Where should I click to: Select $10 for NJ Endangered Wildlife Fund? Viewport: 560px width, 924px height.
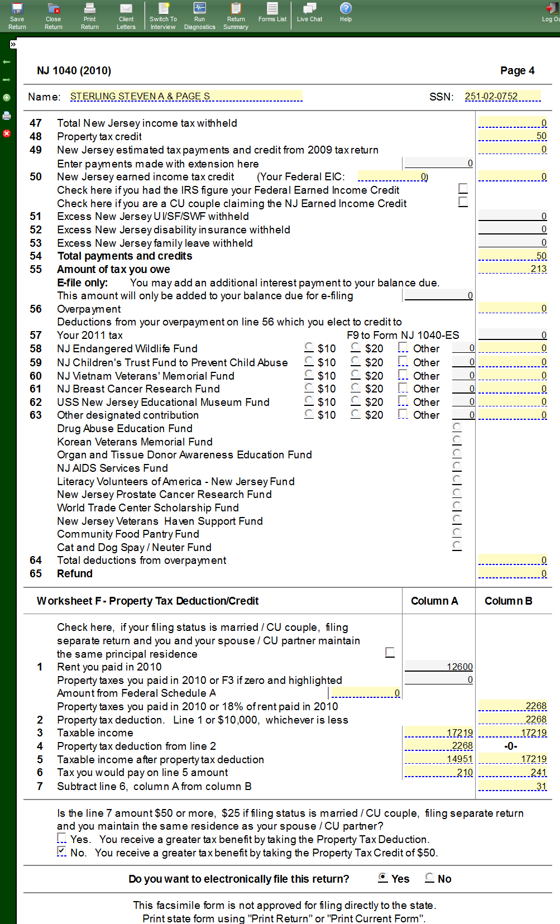309,347
